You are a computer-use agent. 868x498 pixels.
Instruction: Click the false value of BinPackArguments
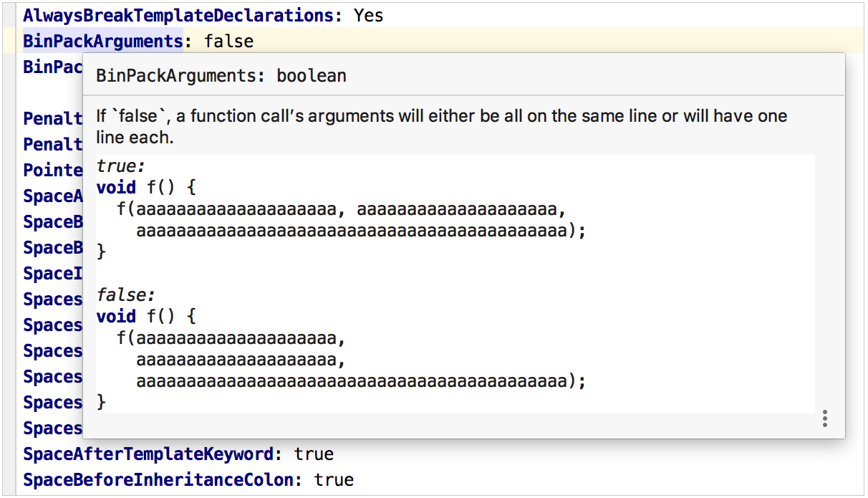(229, 41)
